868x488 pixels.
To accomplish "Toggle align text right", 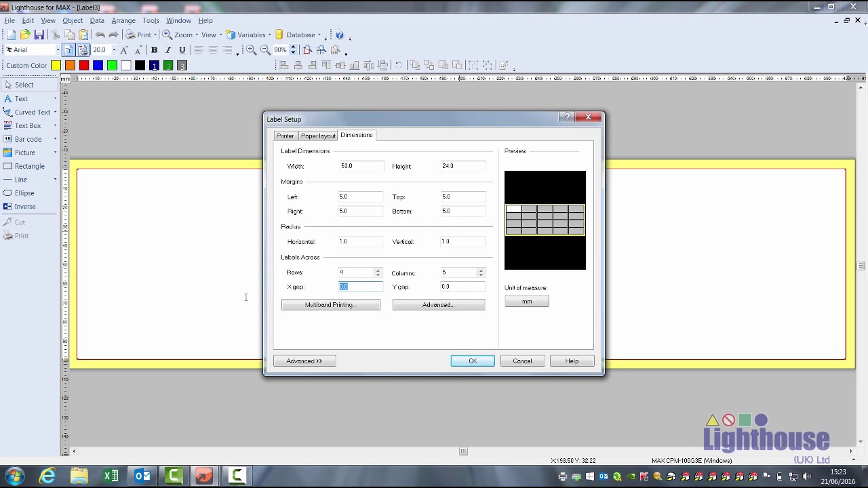I will (227, 50).
